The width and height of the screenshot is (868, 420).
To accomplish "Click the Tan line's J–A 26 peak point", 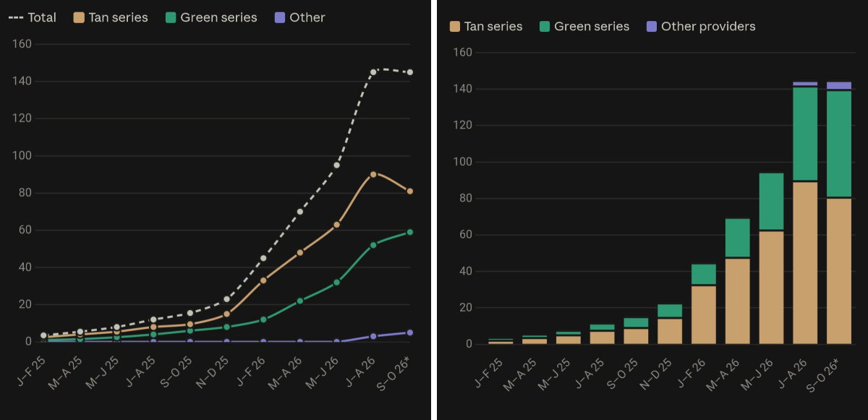I will click(x=373, y=174).
